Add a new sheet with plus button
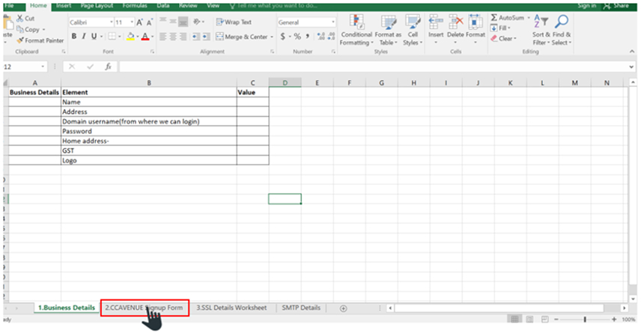The image size is (644, 333). pyautogui.click(x=344, y=308)
